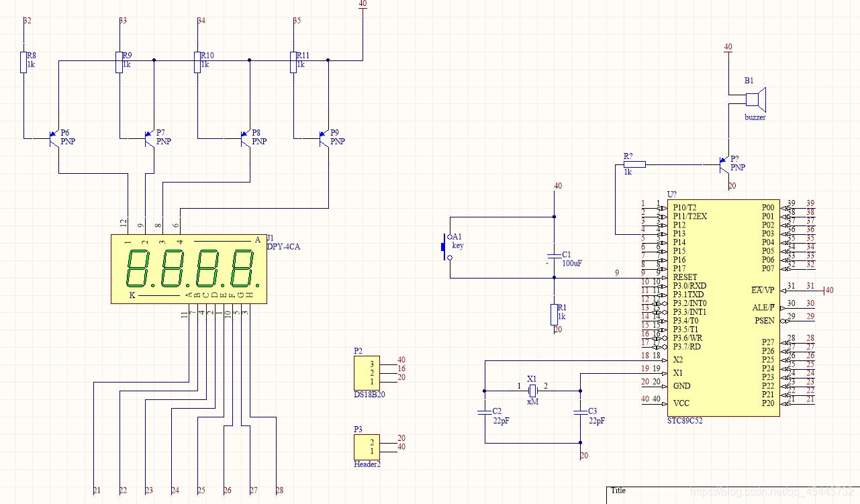Click the P11/T2EX pin label
This screenshot has height=504, width=860.
(689, 216)
